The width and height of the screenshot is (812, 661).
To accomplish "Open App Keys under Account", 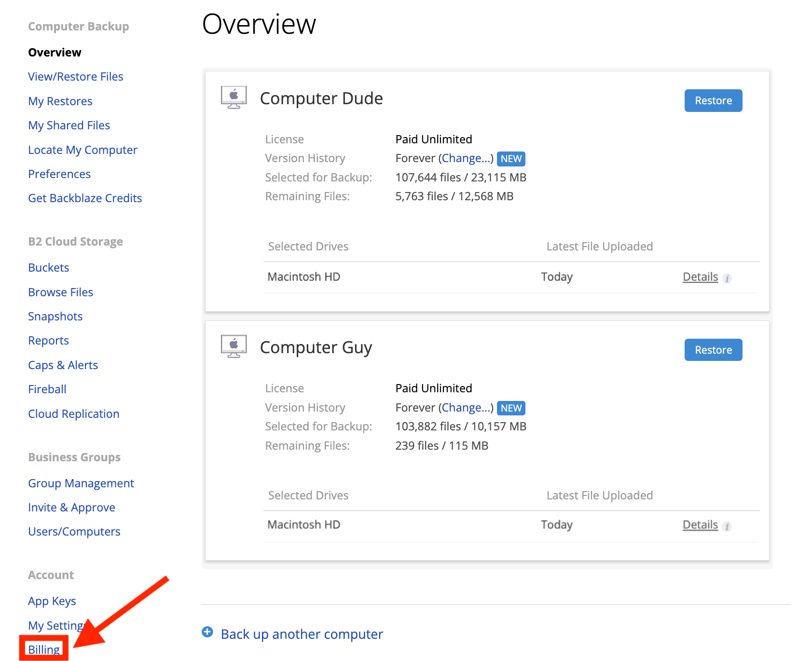I will point(52,601).
